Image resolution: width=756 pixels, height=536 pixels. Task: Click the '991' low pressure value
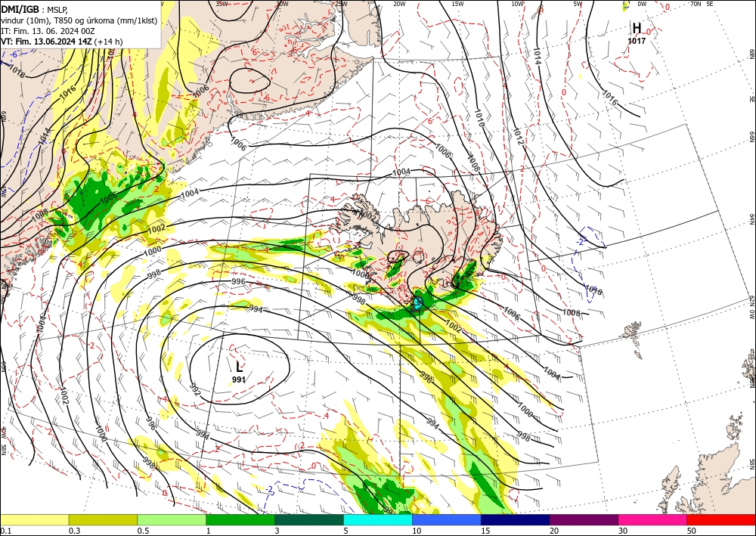click(239, 380)
